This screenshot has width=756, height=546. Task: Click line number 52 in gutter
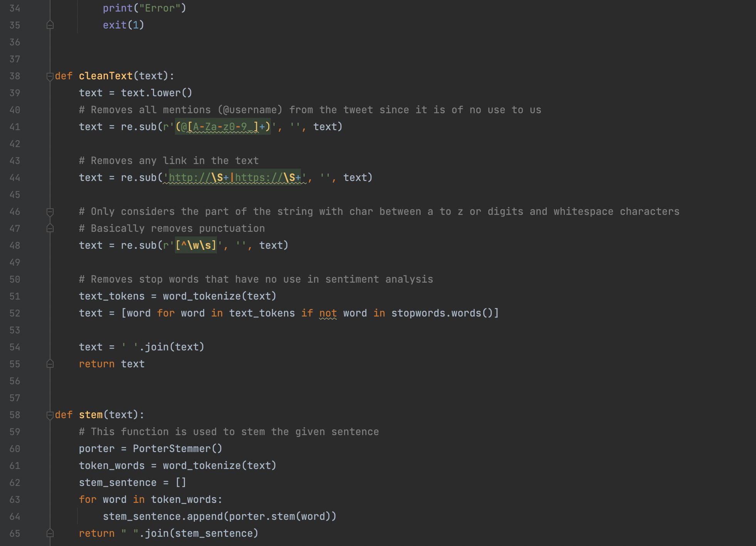tap(15, 313)
